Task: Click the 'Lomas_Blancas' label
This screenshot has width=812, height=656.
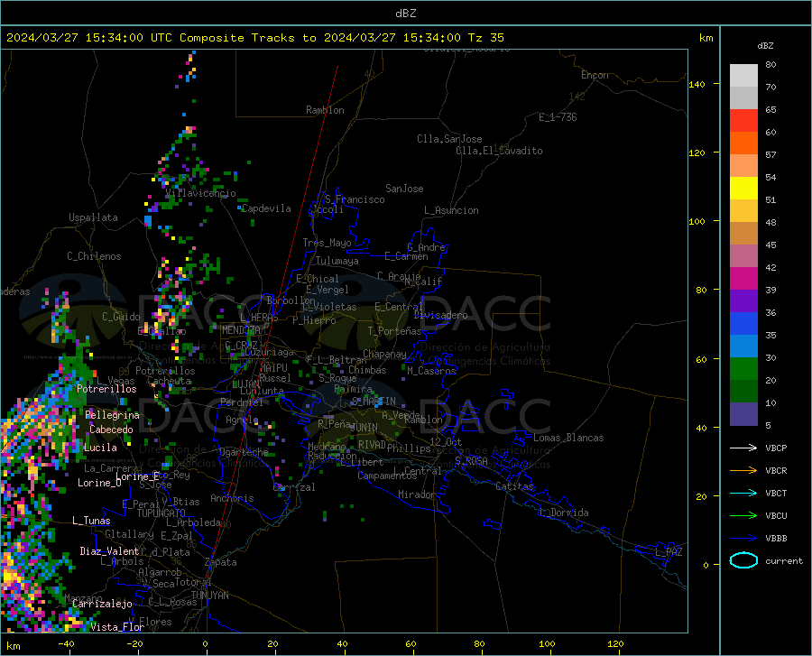Action: [568, 438]
